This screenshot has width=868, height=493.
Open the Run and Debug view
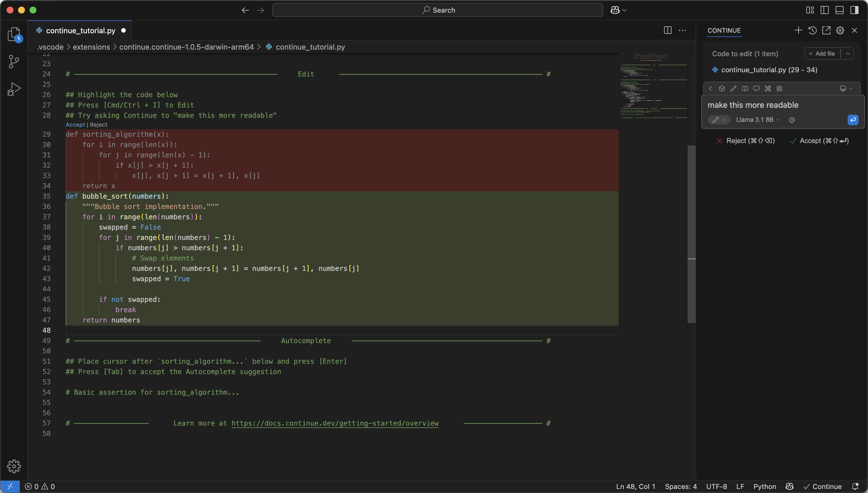coord(14,89)
